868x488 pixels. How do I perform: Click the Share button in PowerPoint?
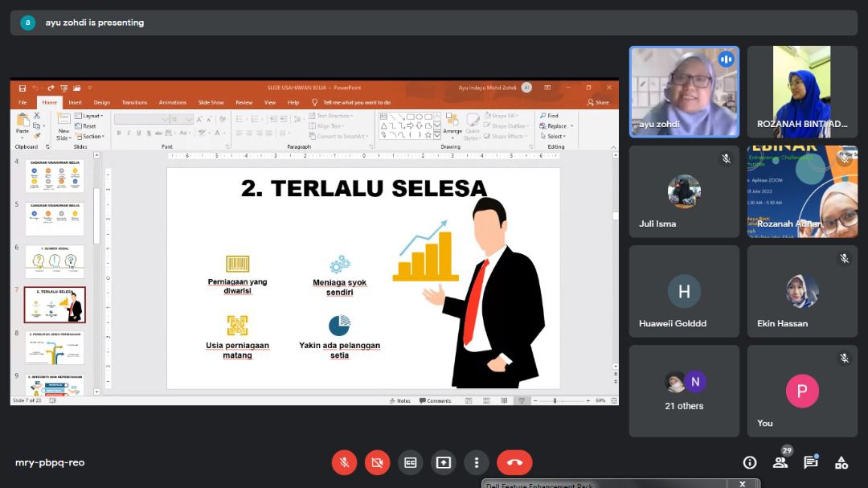[598, 102]
